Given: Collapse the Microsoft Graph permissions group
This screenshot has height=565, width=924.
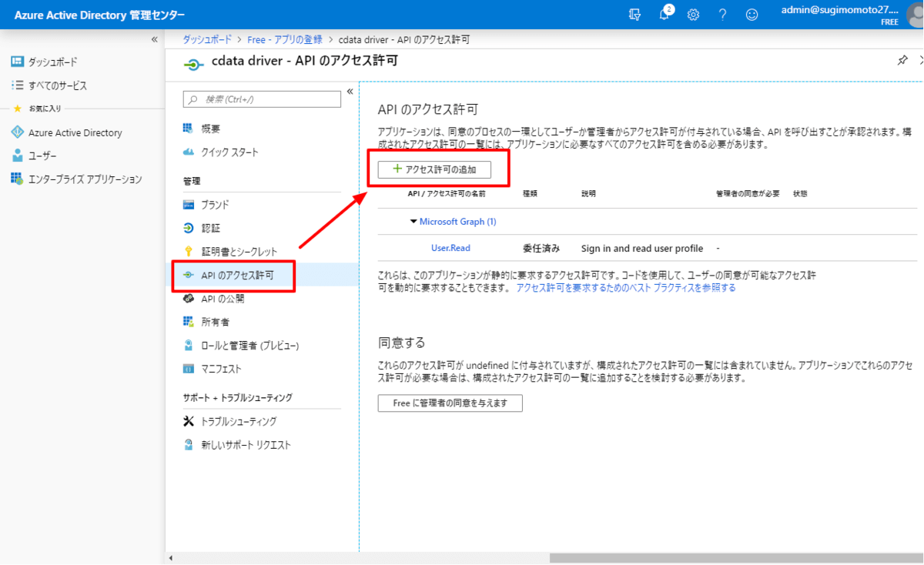Looking at the screenshot, I should [413, 222].
